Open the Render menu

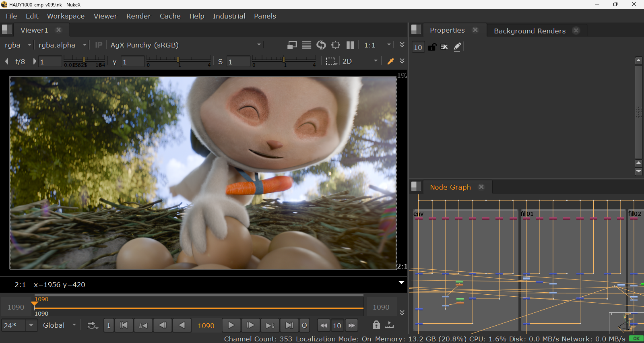(x=138, y=16)
